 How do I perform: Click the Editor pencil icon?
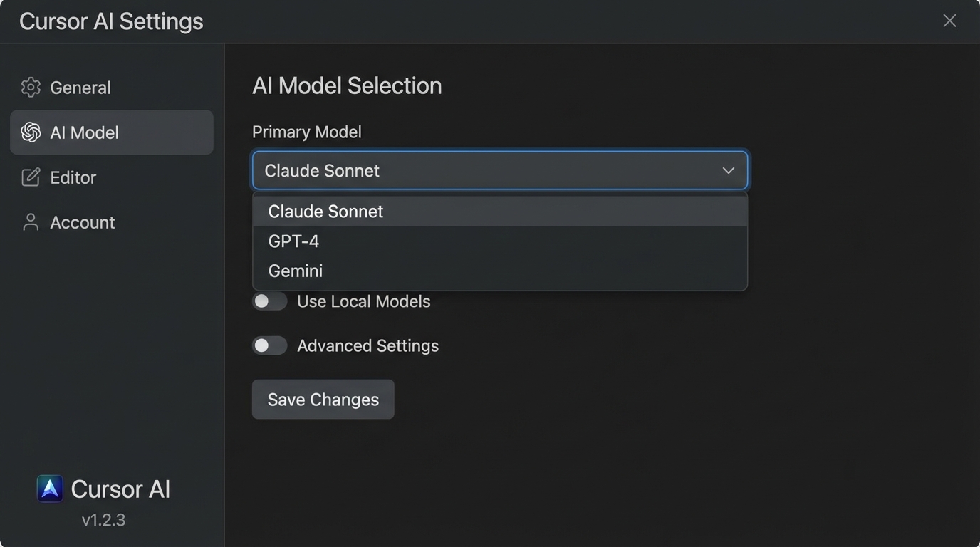(30, 177)
